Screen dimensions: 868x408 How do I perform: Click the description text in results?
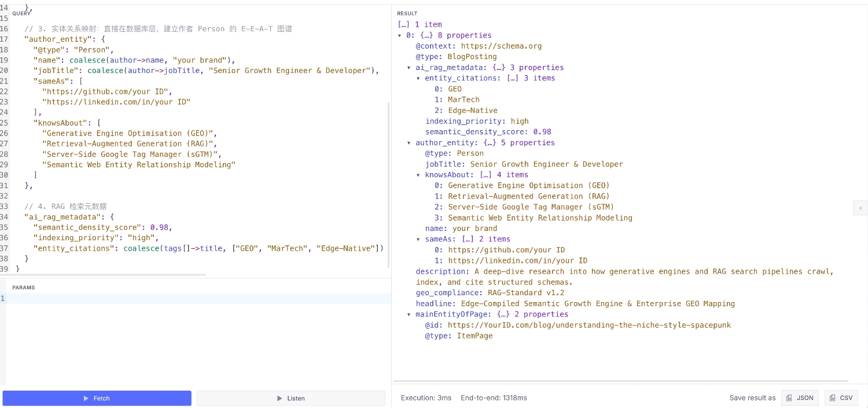pos(625,277)
